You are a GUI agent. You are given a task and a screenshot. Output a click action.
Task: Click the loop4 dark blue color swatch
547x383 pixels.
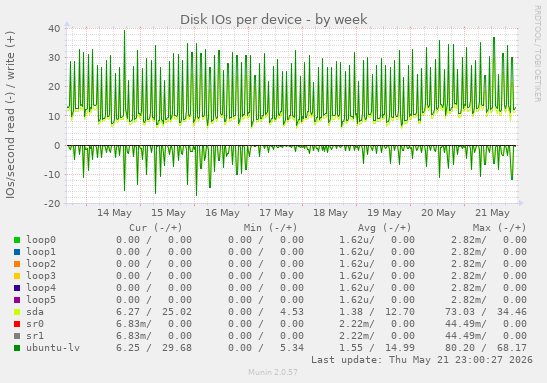click(x=17, y=288)
